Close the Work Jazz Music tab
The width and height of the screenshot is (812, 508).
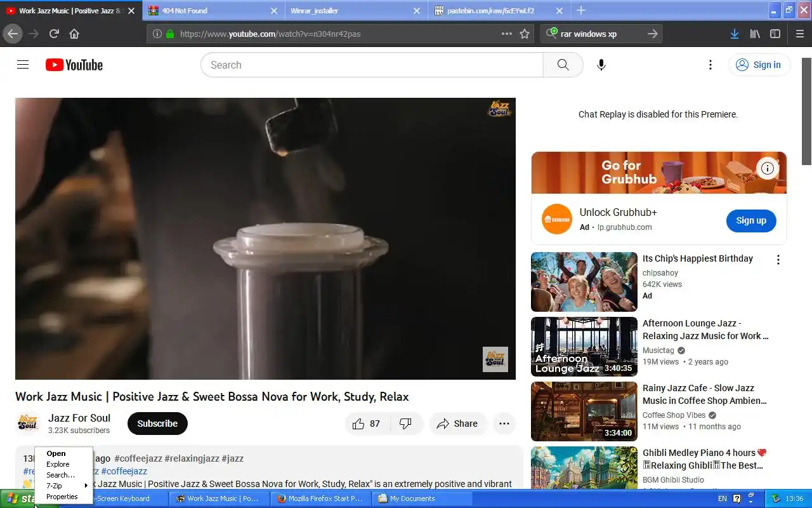click(x=131, y=11)
